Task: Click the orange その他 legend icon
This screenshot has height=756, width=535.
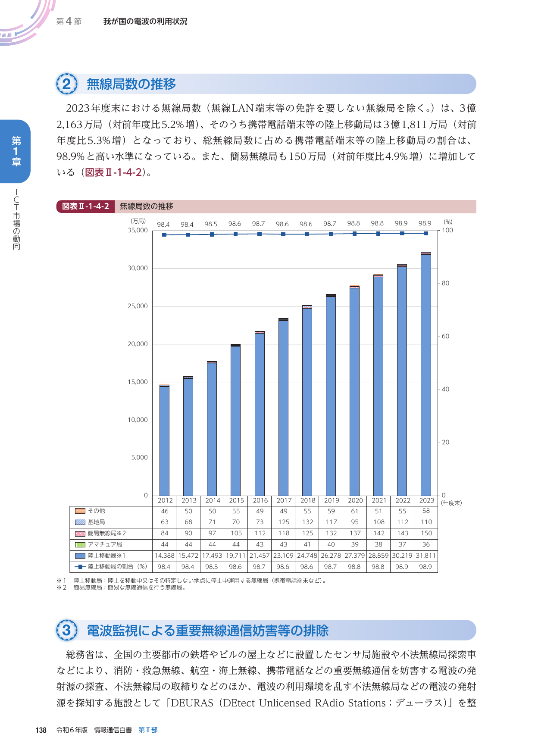Action: [80, 511]
